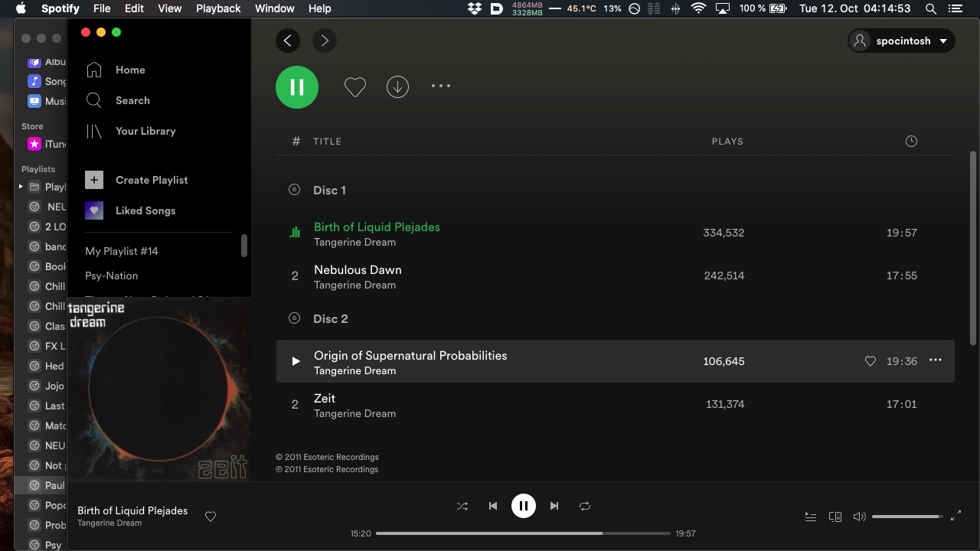Screen dimensions: 980x551
Task: Play Origin of Supernatural Probabilities
Action: (296, 361)
